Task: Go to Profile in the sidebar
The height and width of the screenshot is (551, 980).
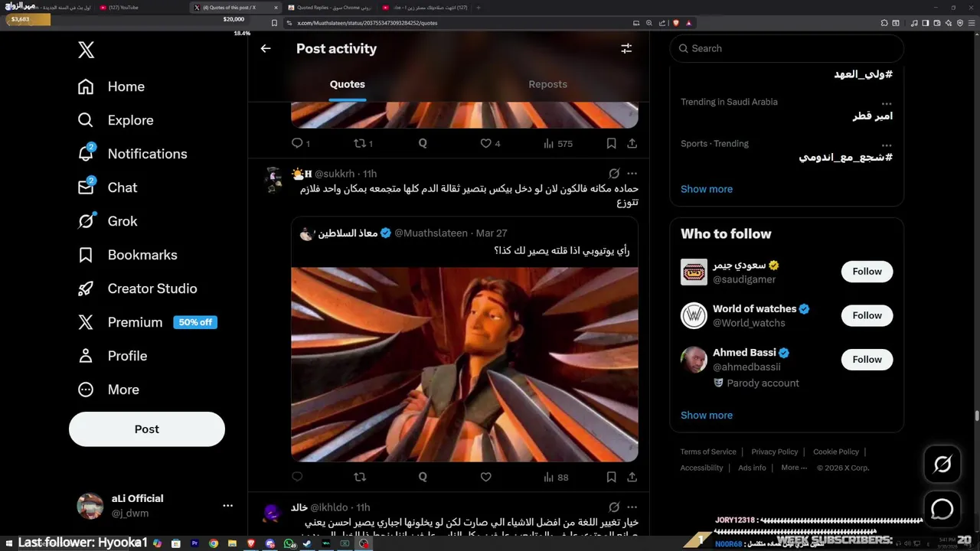Action: coord(112,356)
